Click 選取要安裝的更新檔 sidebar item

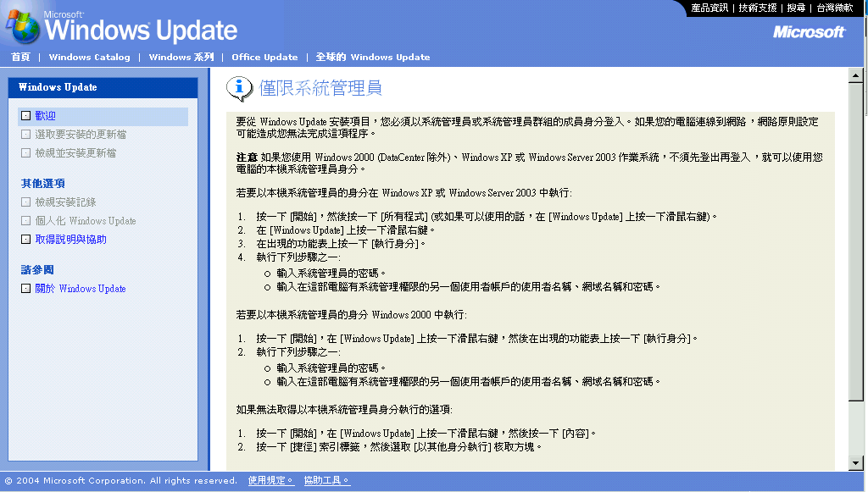(x=81, y=135)
